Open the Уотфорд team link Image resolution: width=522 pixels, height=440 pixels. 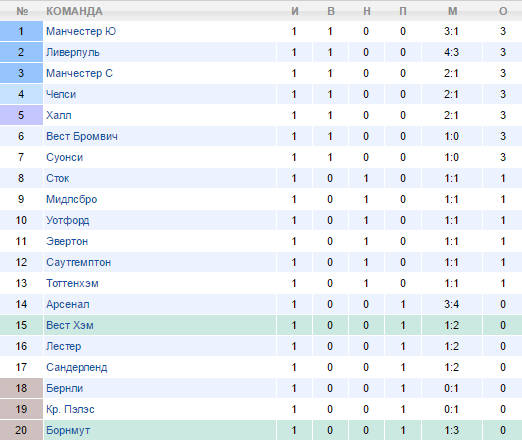click(x=68, y=220)
